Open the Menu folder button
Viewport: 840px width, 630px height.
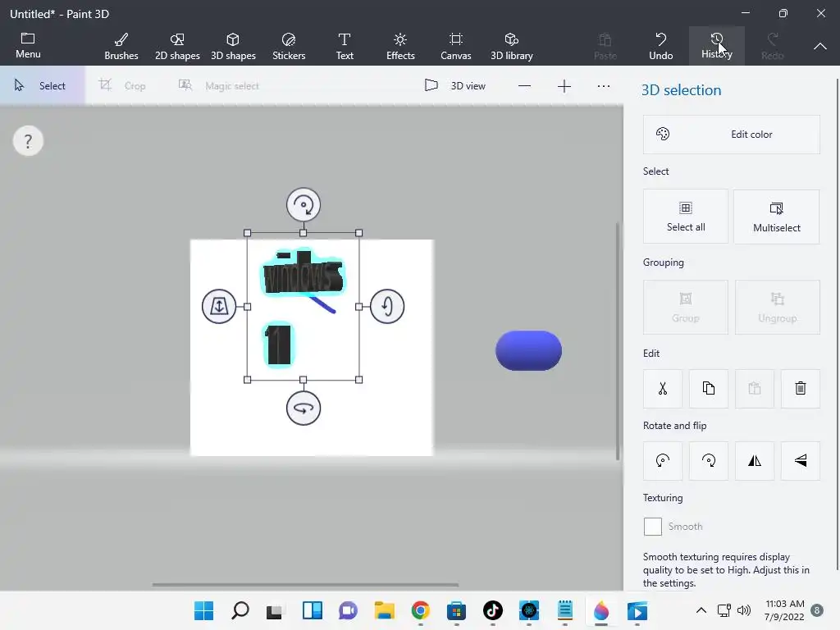click(28, 46)
